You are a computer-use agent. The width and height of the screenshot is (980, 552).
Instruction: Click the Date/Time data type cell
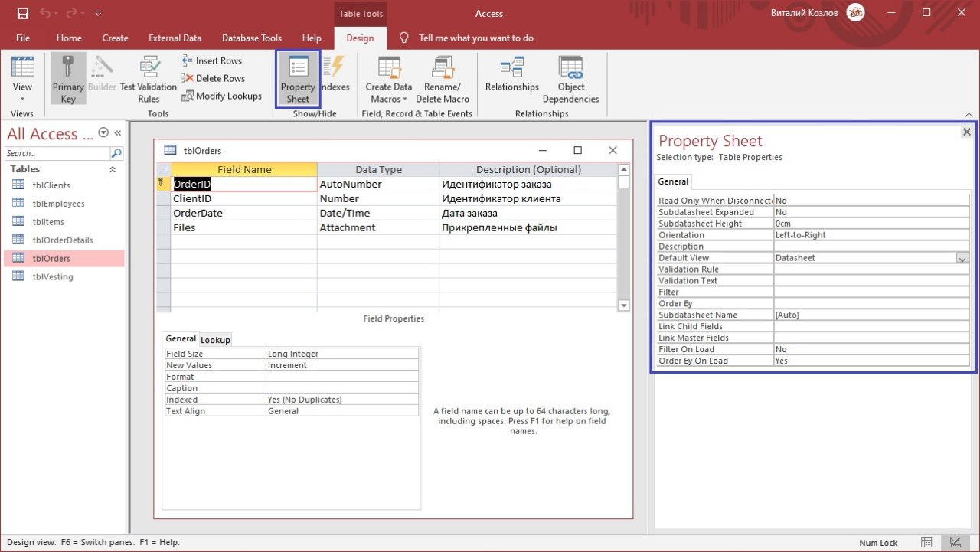tap(378, 213)
